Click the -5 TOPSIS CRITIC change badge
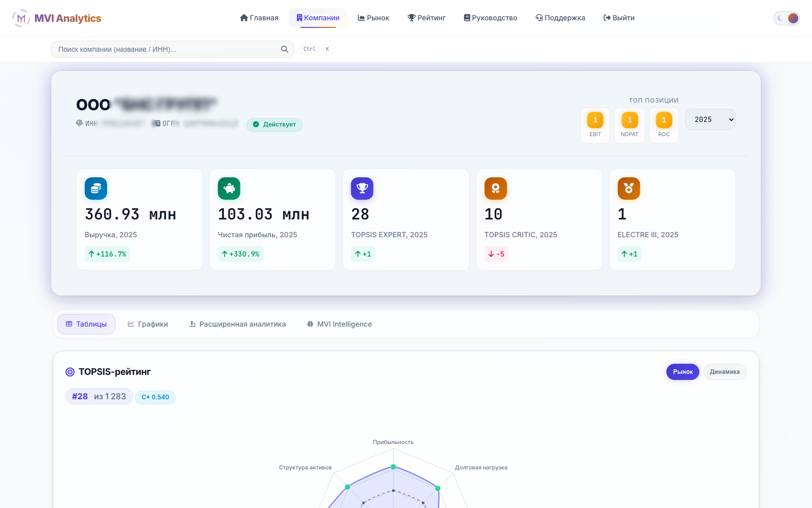 [496, 254]
